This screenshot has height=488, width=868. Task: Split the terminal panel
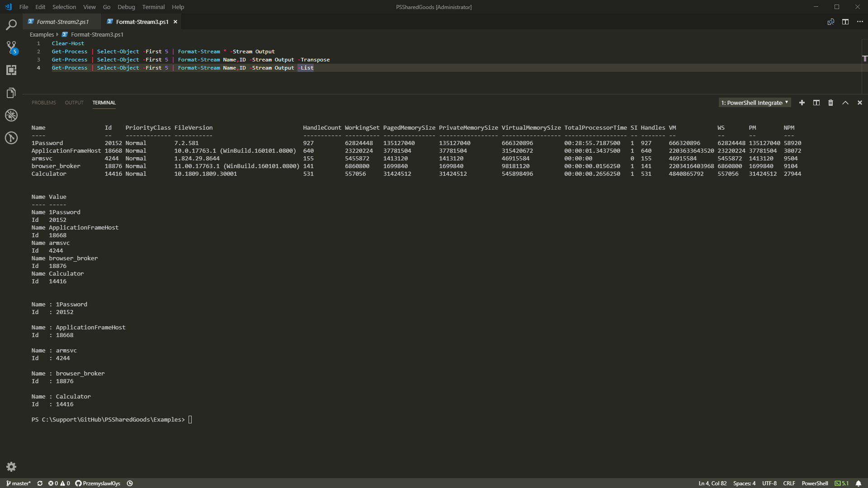[816, 103]
